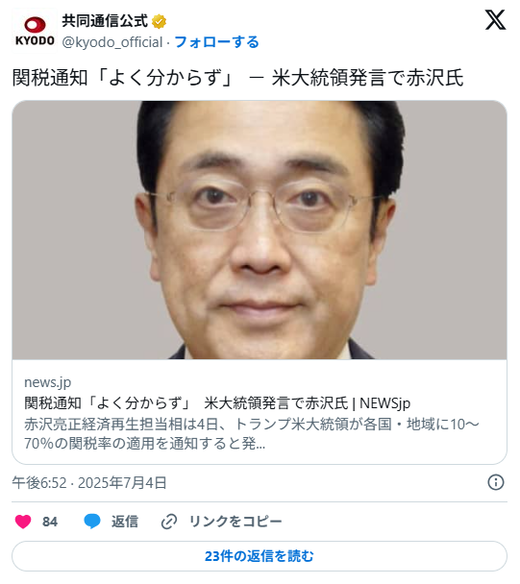Open the info circle icon
Viewport: 520px width, 584px height.
(x=496, y=483)
